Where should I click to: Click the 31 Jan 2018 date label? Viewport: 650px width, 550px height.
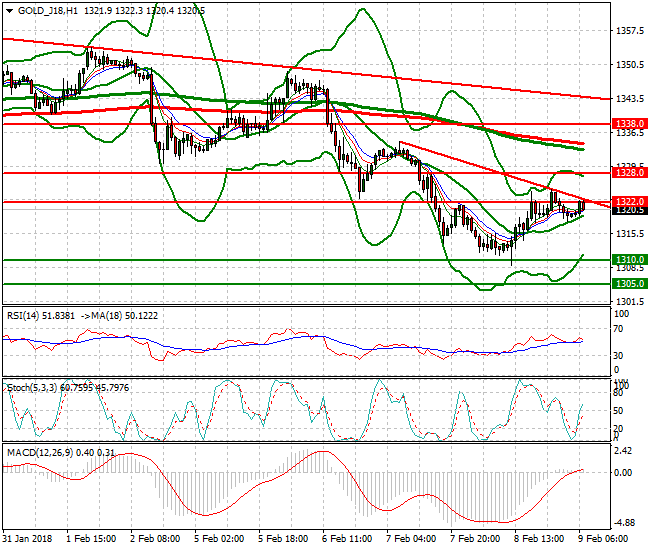pyautogui.click(x=28, y=539)
